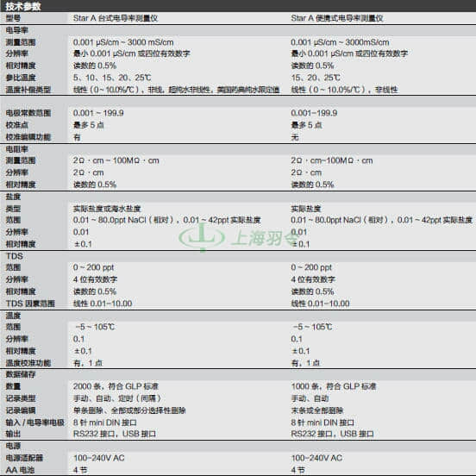Click the 盐度 section heading
The image size is (476, 476).
(13, 197)
